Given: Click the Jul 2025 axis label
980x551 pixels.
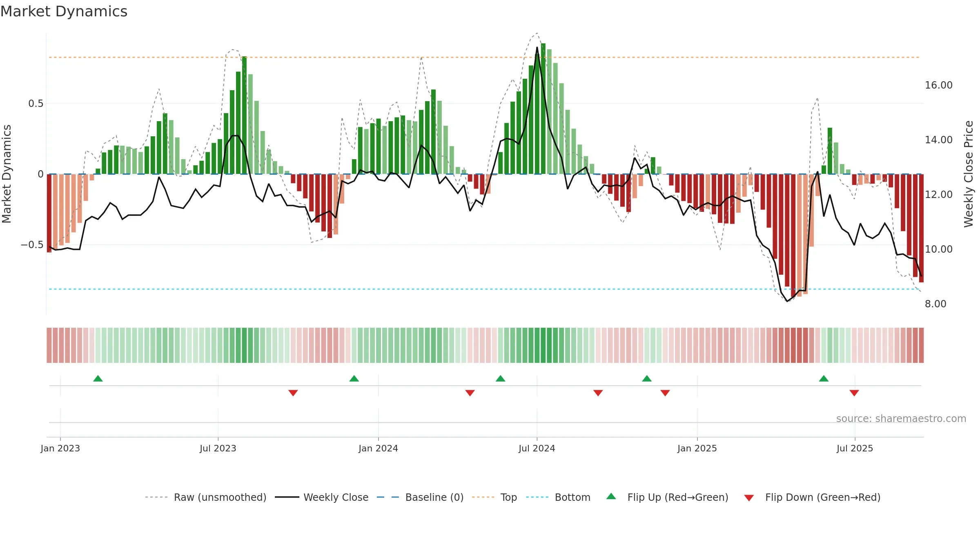Looking at the screenshot, I should (855, 448).
